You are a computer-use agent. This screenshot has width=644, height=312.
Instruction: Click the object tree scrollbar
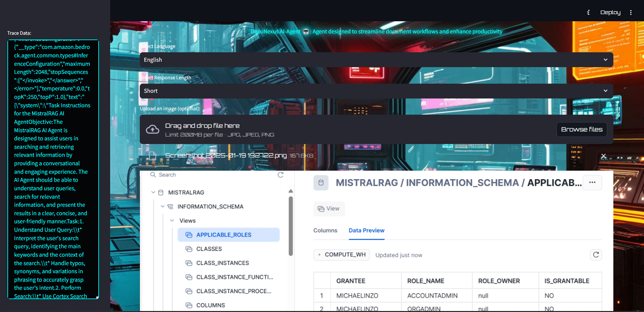[291, 226]
